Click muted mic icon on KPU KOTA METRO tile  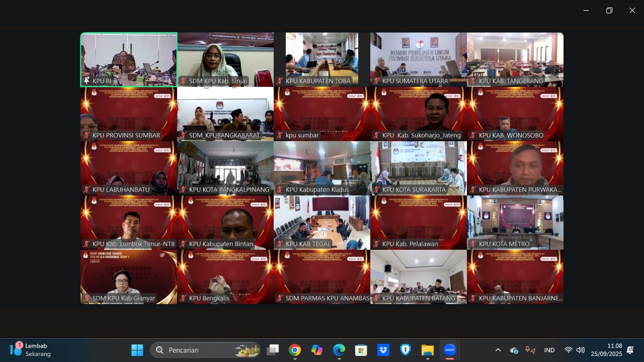click(473, 244)
